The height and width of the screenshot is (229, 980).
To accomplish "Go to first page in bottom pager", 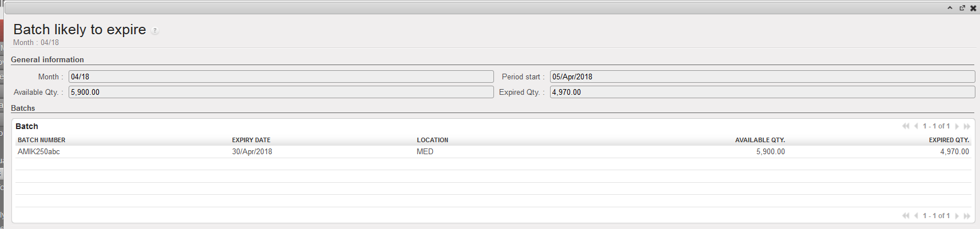I will point(906,216).
